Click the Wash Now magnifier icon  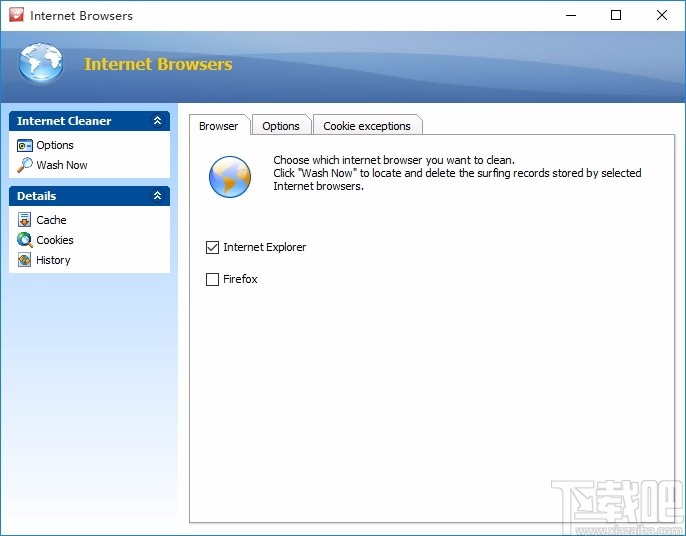point(24,165)
